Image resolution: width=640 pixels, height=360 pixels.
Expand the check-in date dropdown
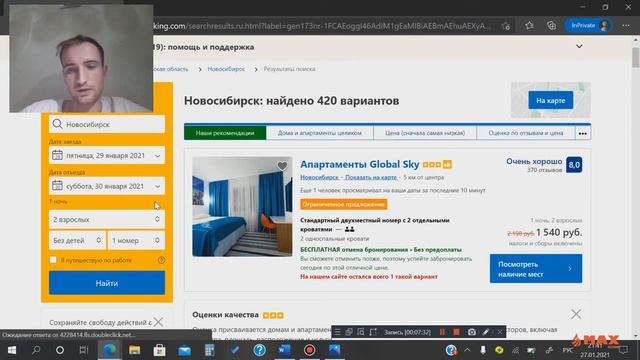pyautogui.click(x=158, y=156)
